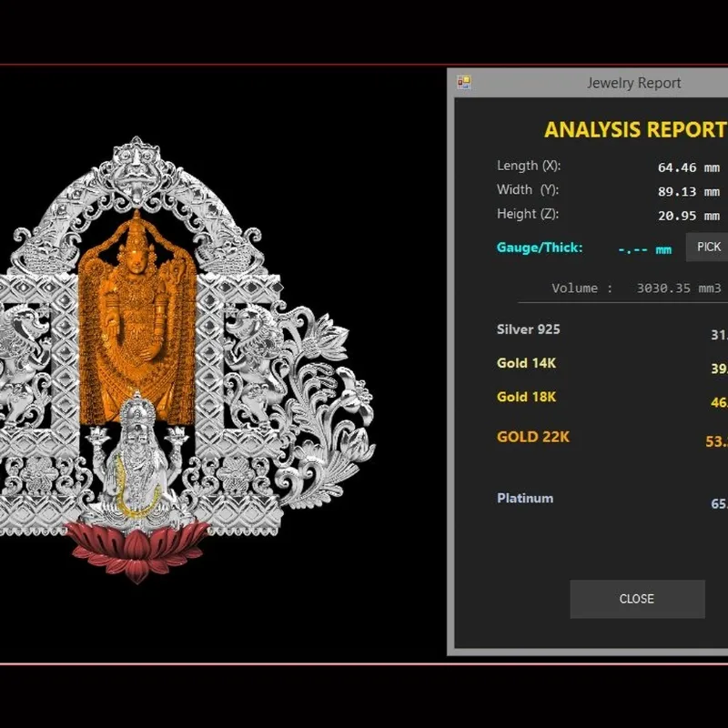Click the Jewelry Report title bar text
This screenshot has height=728, width=728.
coord(633,83)
